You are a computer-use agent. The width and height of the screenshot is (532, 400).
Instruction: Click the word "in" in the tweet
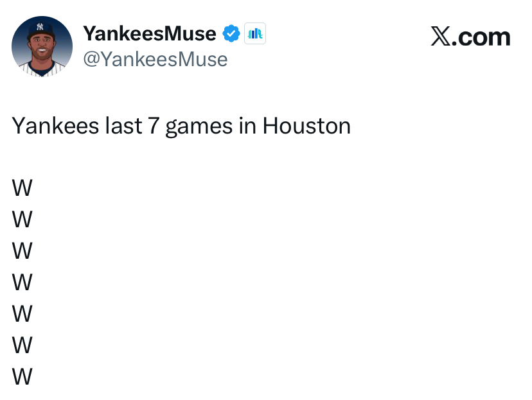tap(247, 126)
